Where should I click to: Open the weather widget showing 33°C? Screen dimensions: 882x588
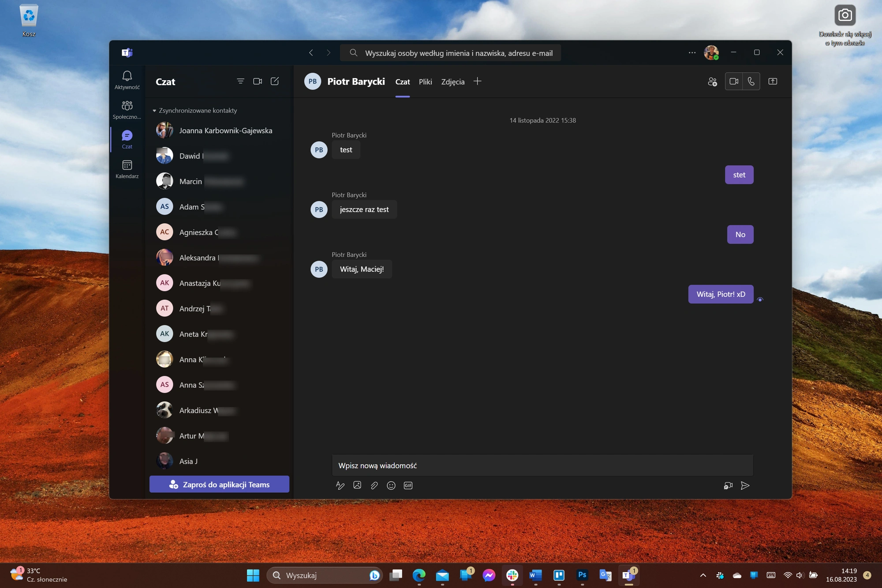click(x=39, y=575)
